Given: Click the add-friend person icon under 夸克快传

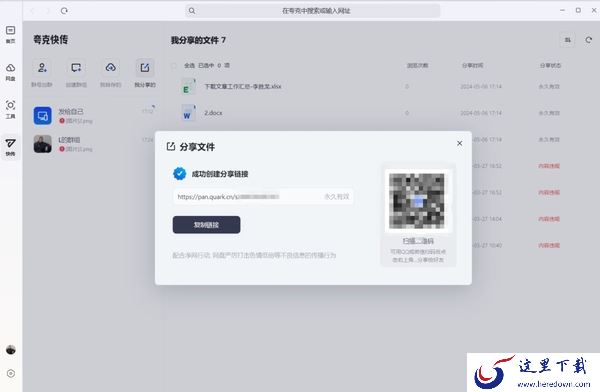Looking at the screenshot, I should point(42,68).
